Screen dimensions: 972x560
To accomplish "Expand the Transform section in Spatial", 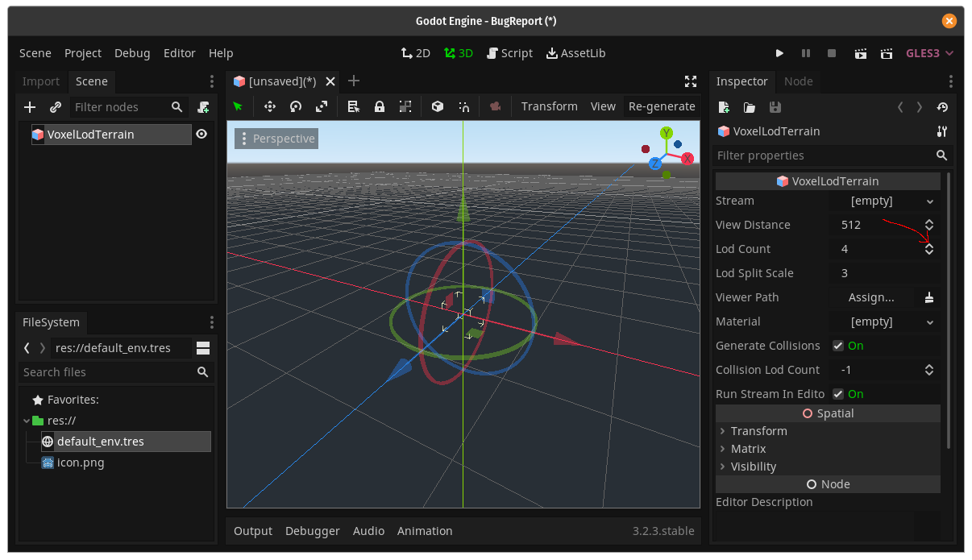I will tap(754, 430).
